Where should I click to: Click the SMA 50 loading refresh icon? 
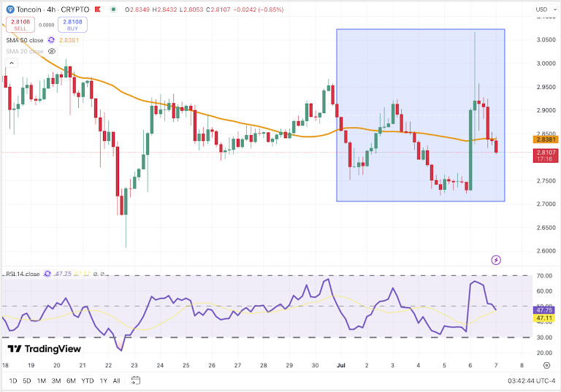point(51,40)
